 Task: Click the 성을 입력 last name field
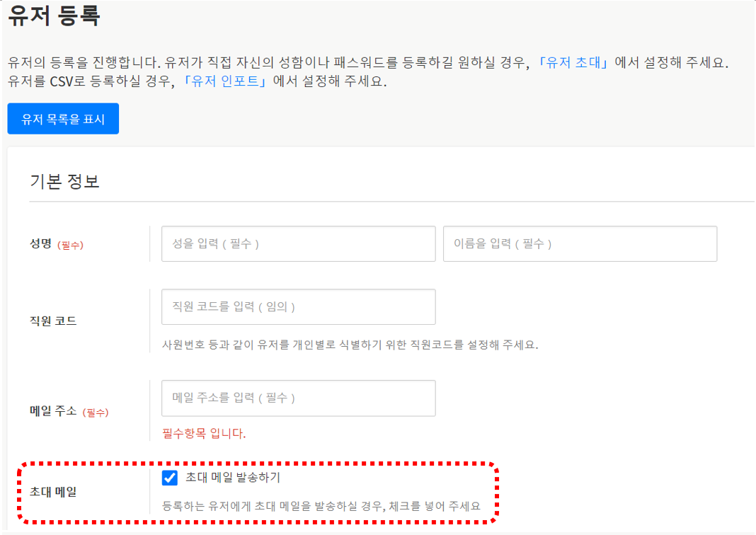[298, 244]
